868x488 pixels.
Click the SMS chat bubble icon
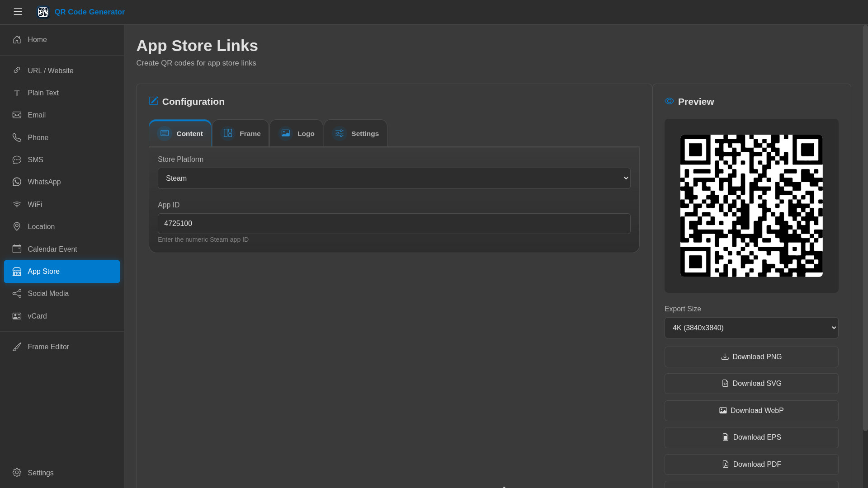coord(17,160)
